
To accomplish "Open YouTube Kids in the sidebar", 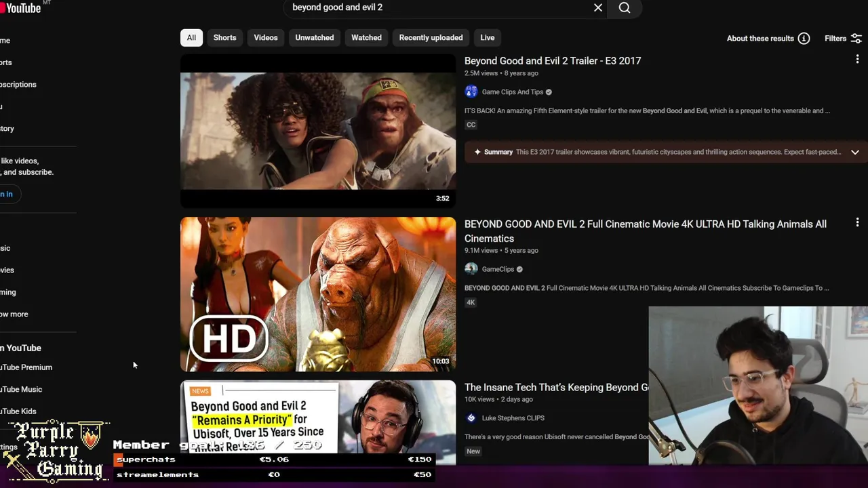I will point(18,411).
